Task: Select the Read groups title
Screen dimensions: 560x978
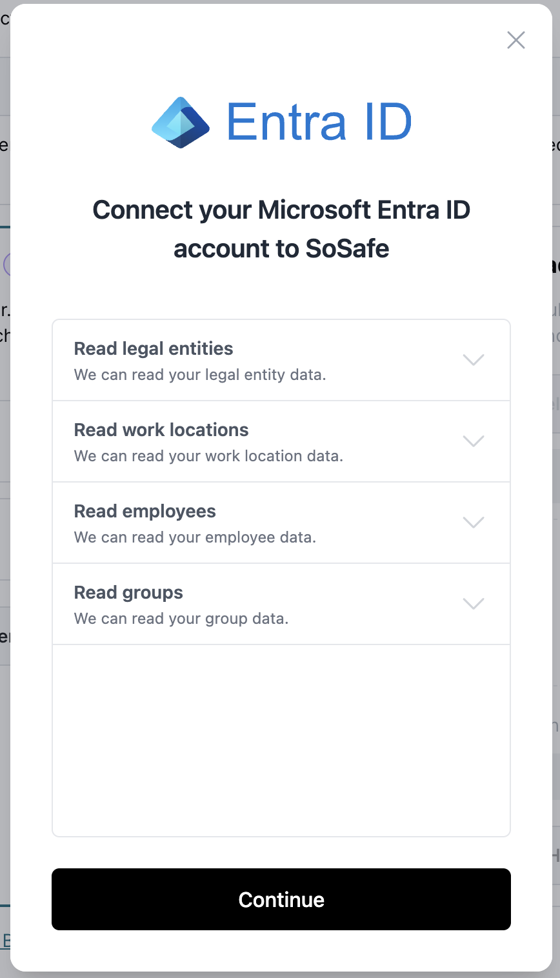Action: click(x=128, y=593)
